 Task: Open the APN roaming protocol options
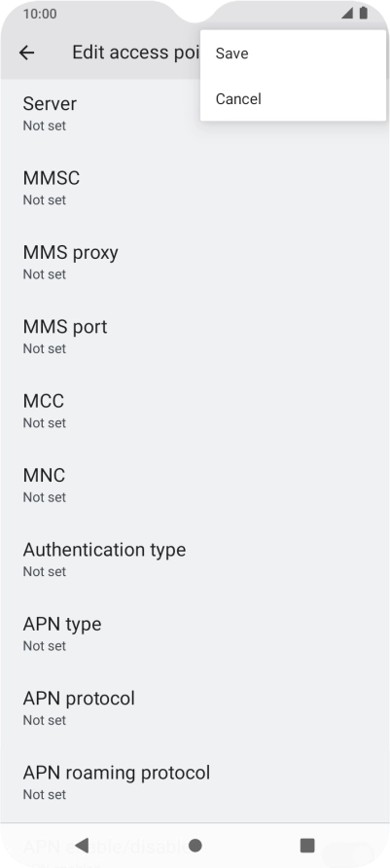click(x=195, y=781)
